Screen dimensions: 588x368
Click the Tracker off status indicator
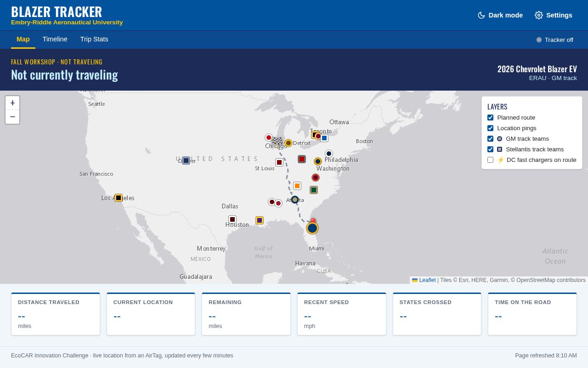coord(554,40)
